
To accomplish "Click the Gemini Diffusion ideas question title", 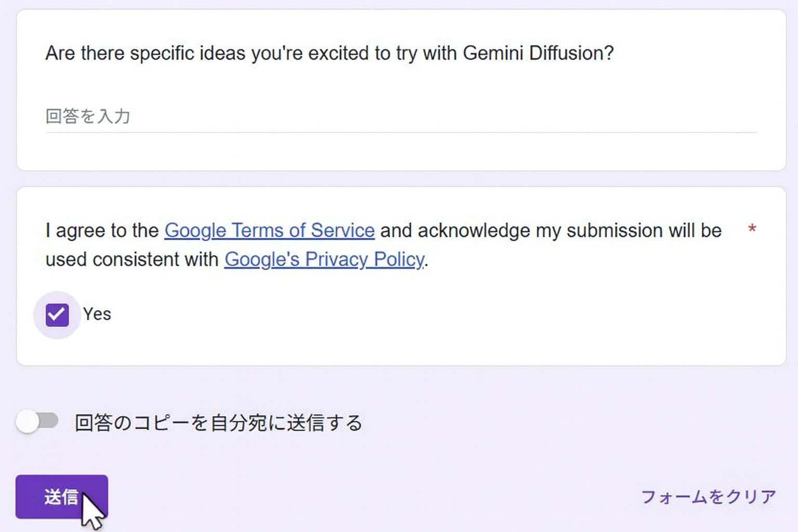I will [329, 53].
